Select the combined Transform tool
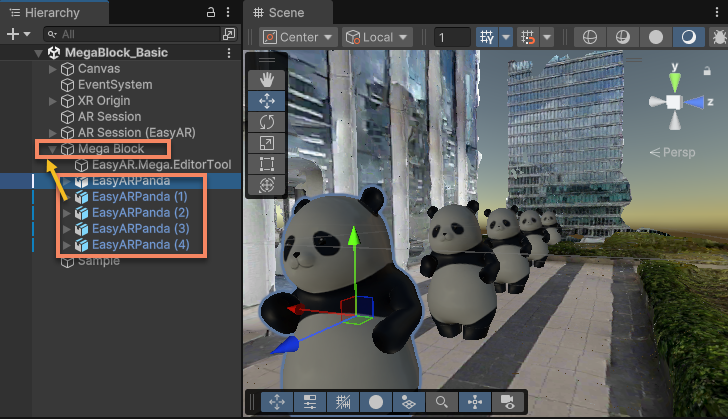The image size is (728, 419). point(266,185)
